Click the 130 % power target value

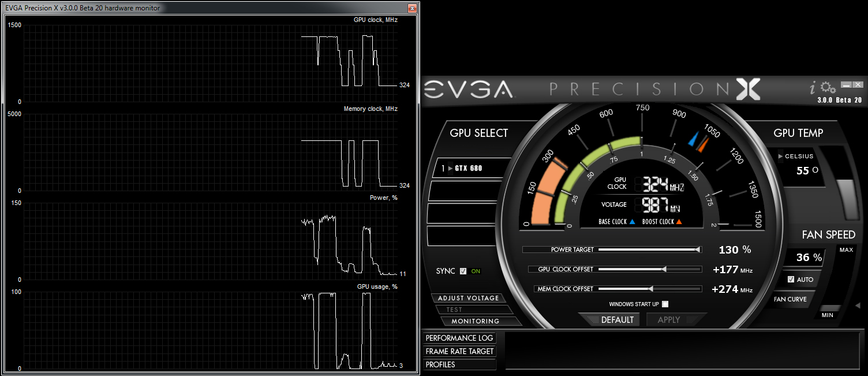(x=735, y=250)
